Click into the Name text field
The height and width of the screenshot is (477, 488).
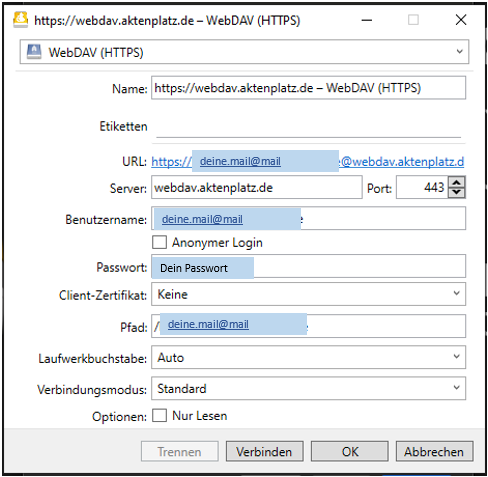coord(308,88)
